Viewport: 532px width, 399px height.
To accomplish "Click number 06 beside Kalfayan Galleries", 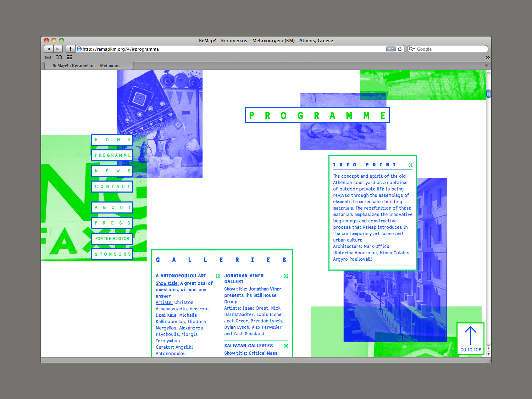I will coord(286,346).
